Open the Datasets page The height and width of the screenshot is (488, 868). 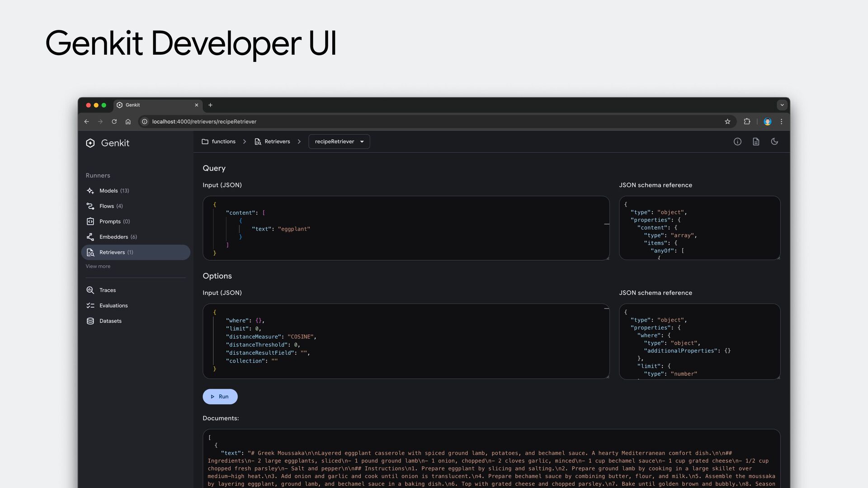(110, 321)
